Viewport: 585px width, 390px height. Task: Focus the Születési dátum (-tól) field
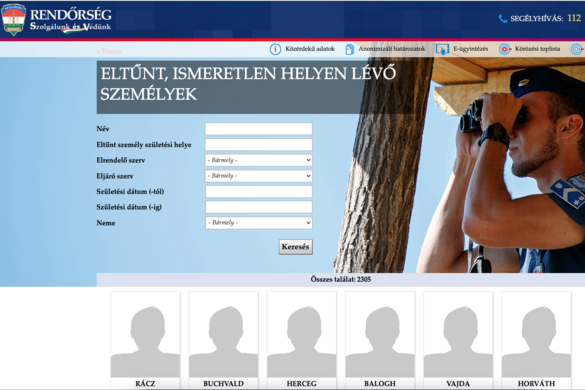point(259,191)
